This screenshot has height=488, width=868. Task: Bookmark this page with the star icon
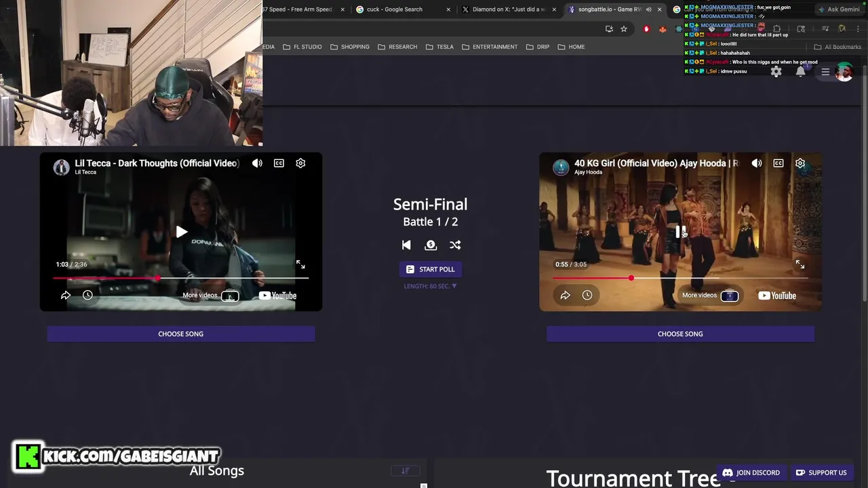(624, 28)
